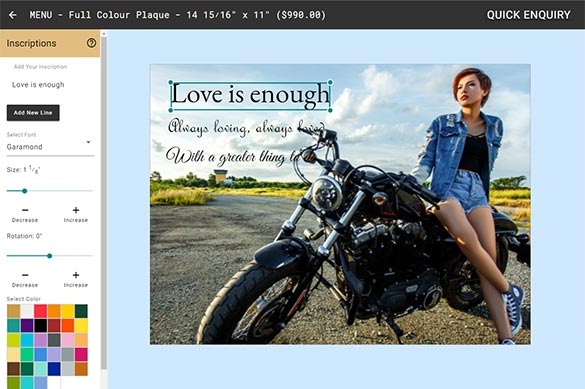Click the Size slider handle
585x389 pixels.
24,191
